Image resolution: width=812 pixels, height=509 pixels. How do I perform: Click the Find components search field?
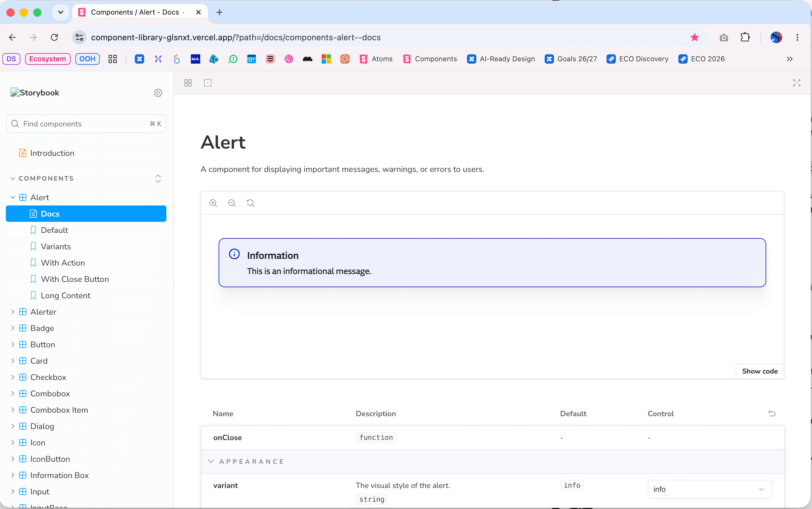pos(86,124)
